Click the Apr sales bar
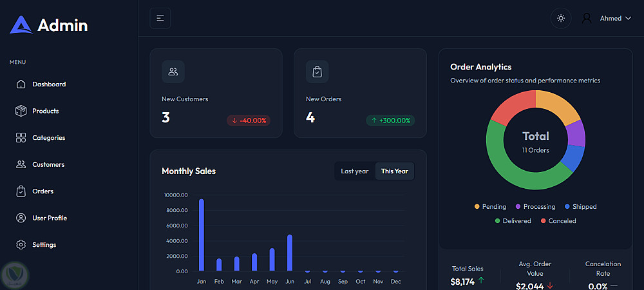Screen dimensions: 644x290 254,262
